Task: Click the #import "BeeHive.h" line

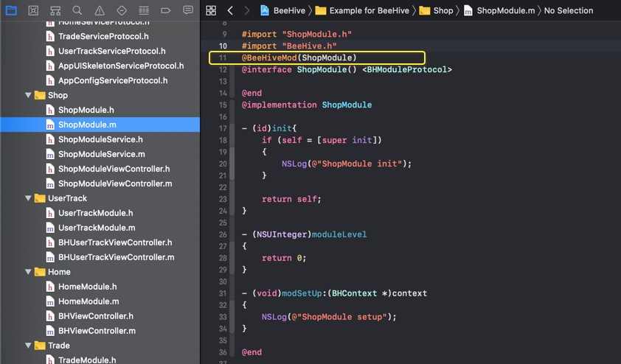Action: [289, 46]
